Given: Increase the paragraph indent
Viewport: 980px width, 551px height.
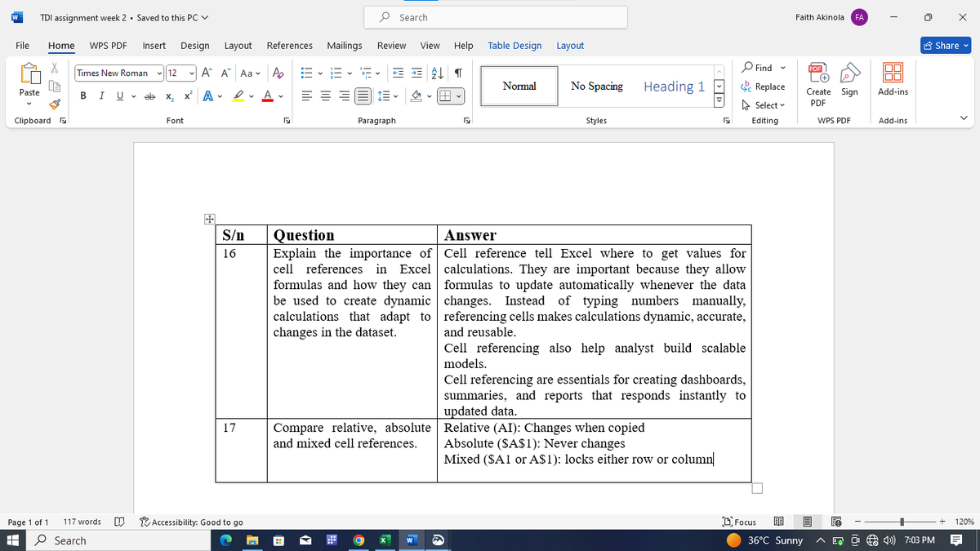Looking at the screenshot, I should [417, 73].
